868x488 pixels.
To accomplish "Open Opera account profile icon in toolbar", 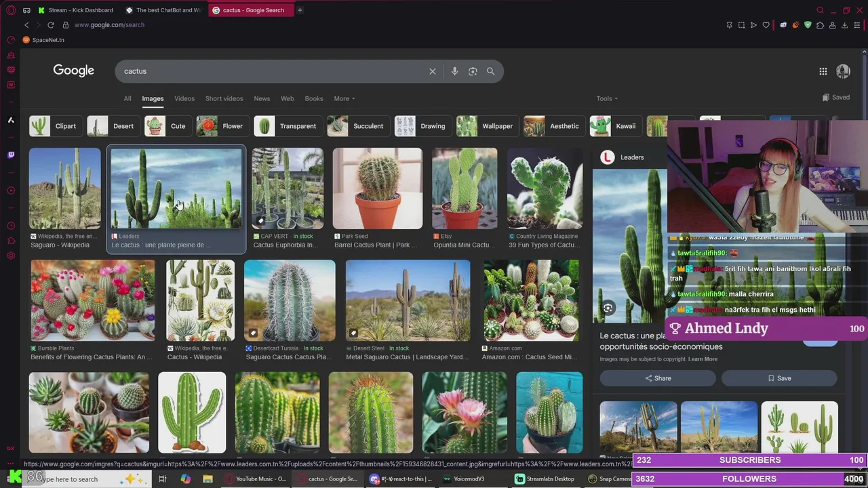I will [x=832, y=25].
